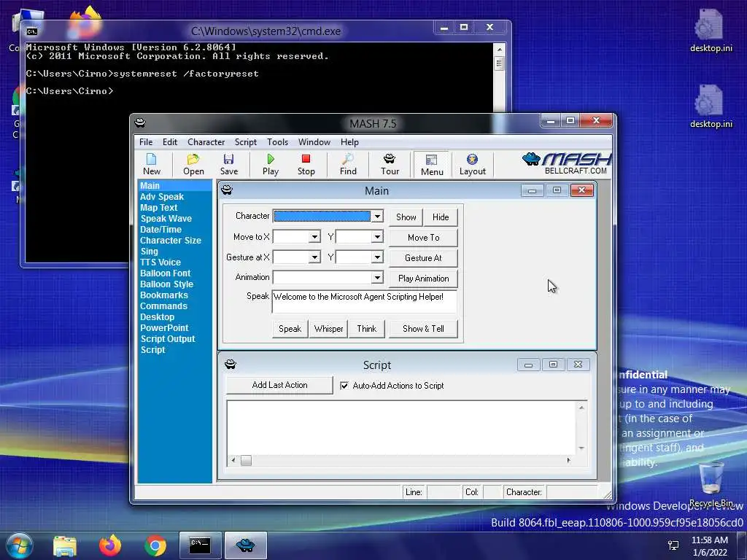Viewport: 747px width, 560px height.
Task: Click the Whisper button
Action: 329,329
